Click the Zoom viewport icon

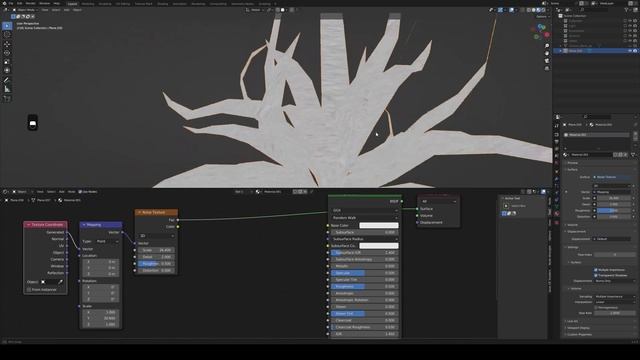point(547,46)
